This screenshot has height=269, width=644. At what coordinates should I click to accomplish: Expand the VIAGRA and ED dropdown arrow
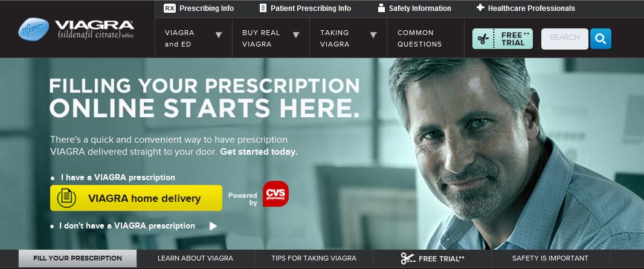pos(219,35)
